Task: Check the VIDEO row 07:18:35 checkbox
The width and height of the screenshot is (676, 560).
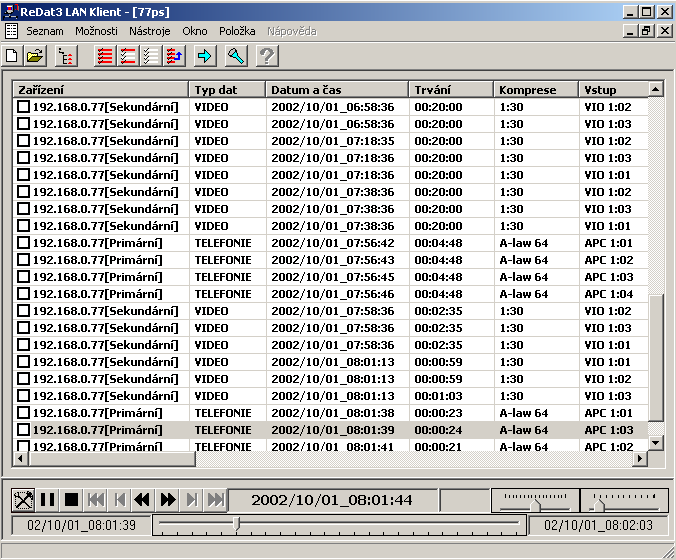Action: click(23, 141)
